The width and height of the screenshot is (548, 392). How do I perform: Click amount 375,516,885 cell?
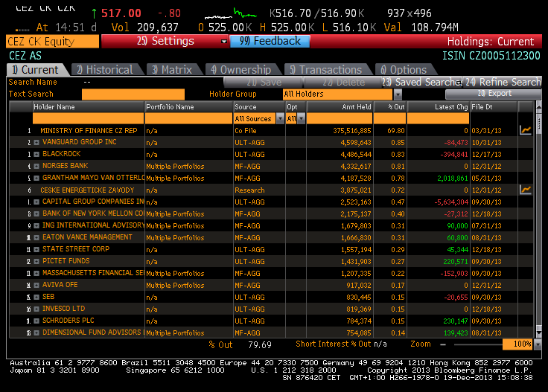(352, 131)
